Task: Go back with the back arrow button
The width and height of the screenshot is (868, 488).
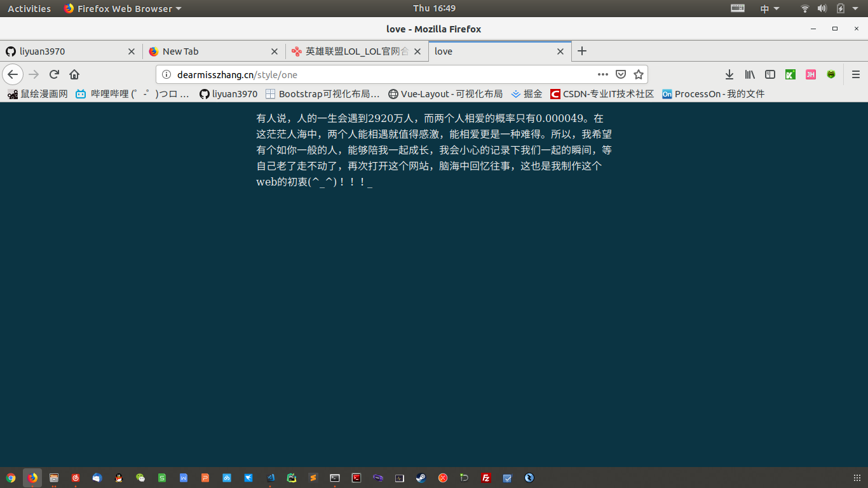Action: (x=13, y=74)
